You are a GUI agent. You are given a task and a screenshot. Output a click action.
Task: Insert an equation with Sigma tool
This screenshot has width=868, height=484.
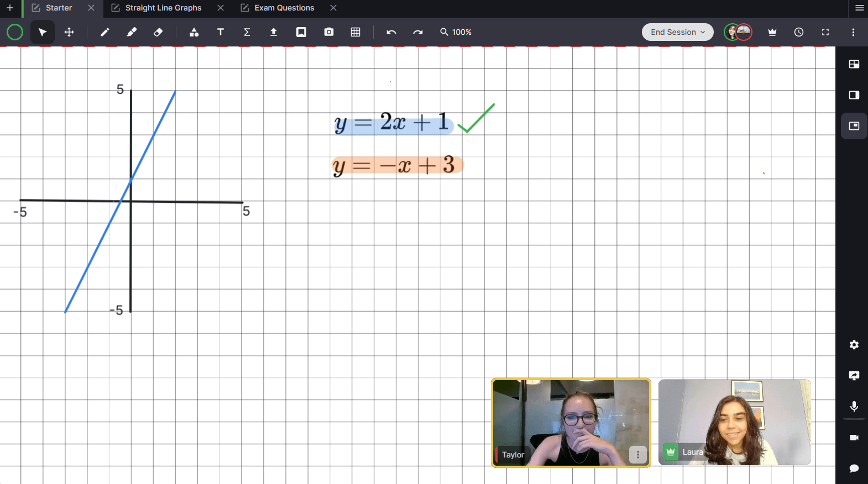click(x=247, y=32)
